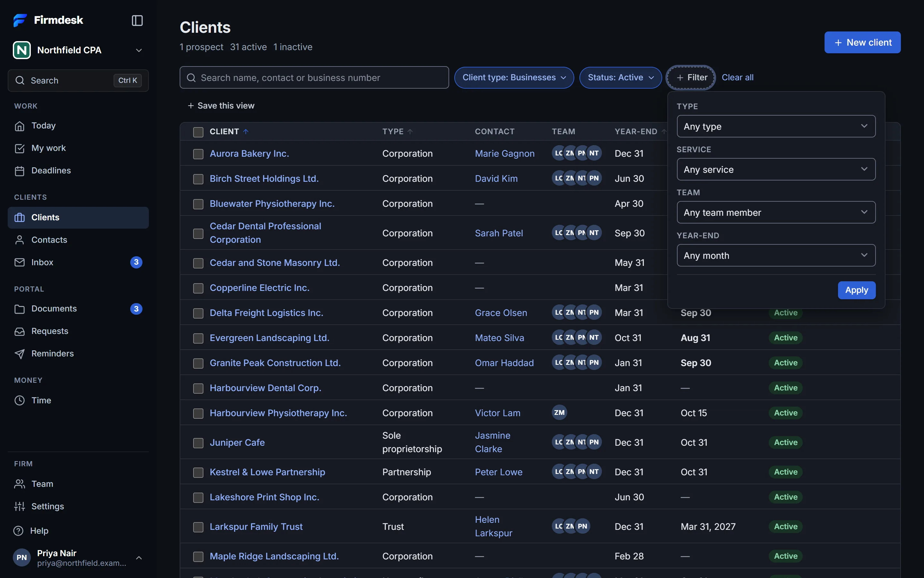The height and width of the screenshot is (578, 924).
Task: Open Reminders in the sidebar
Action: pos(78,354)
